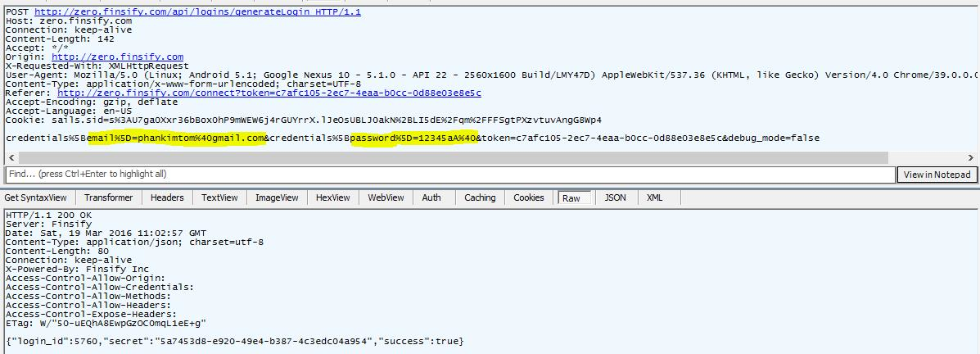Open the ImageView tab

coord(277,197)
